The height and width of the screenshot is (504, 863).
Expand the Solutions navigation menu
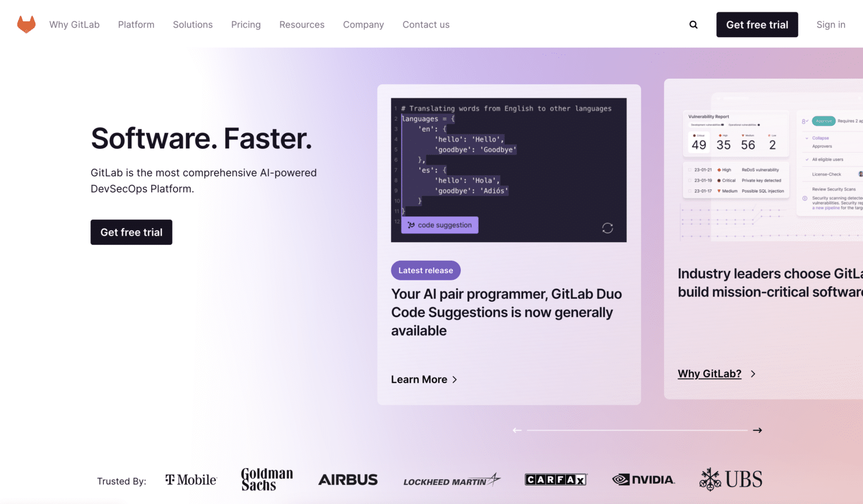pos(193,25)
